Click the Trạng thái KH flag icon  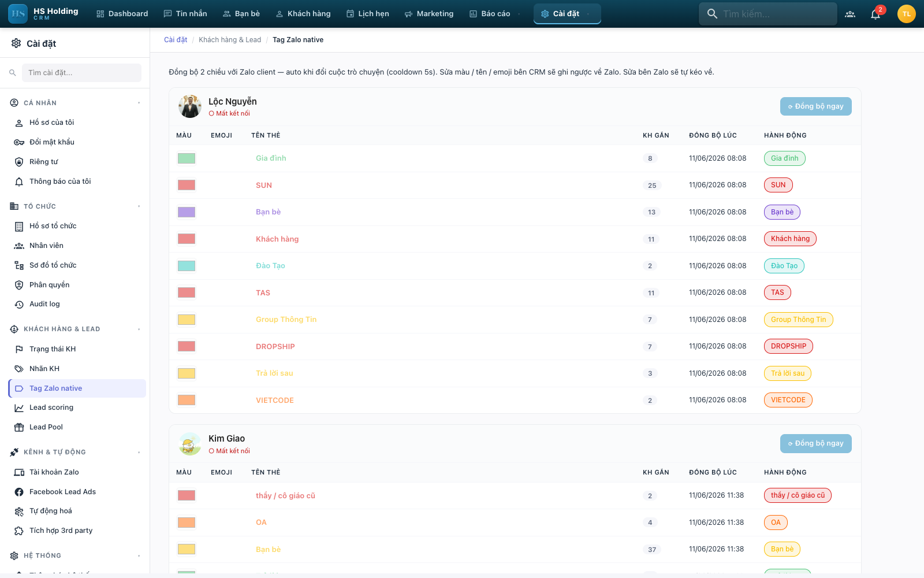tap(19, 349)
